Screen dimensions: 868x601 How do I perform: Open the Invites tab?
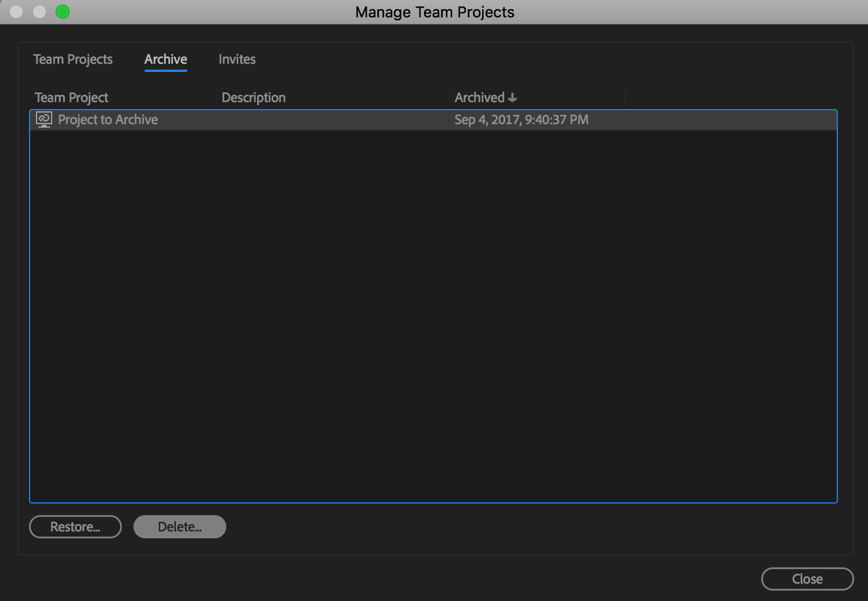237,59
